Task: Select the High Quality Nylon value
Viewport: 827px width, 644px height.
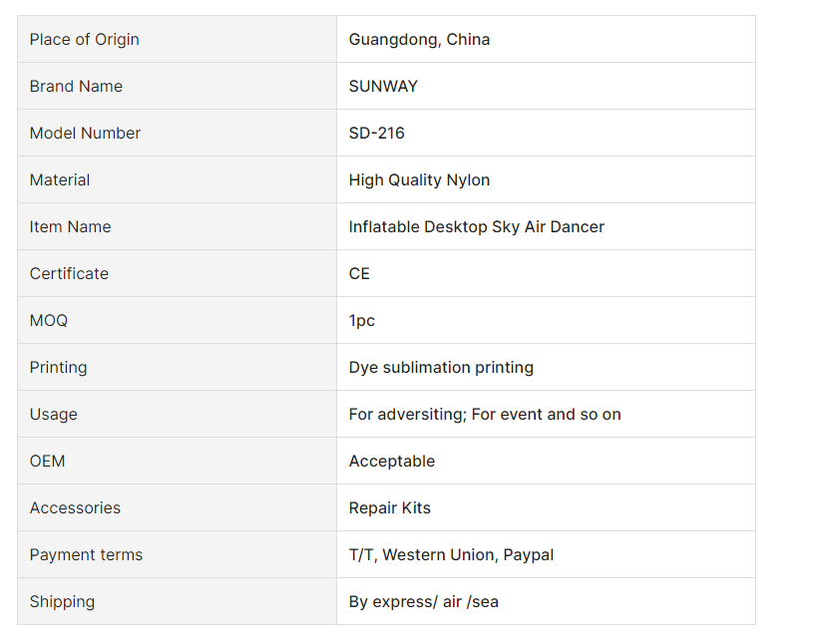Action: point(419,179)
